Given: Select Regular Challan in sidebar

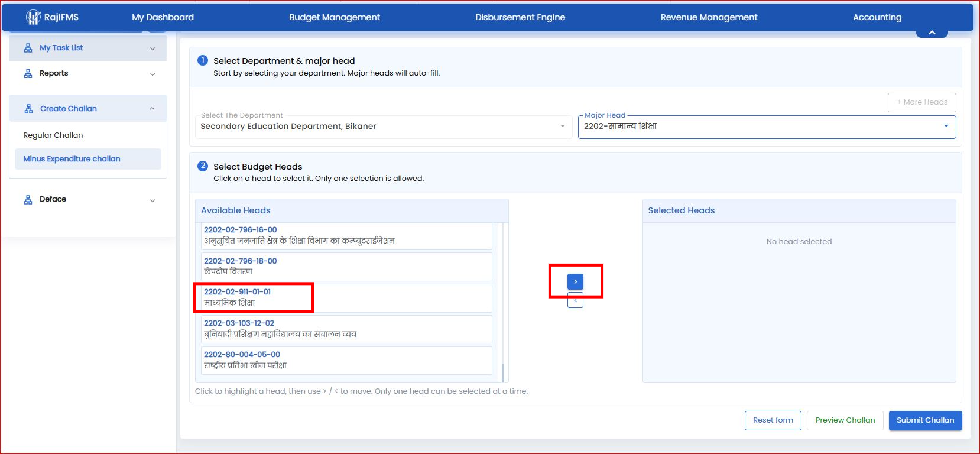Looking at the screenshot, I should click(53, 135).
